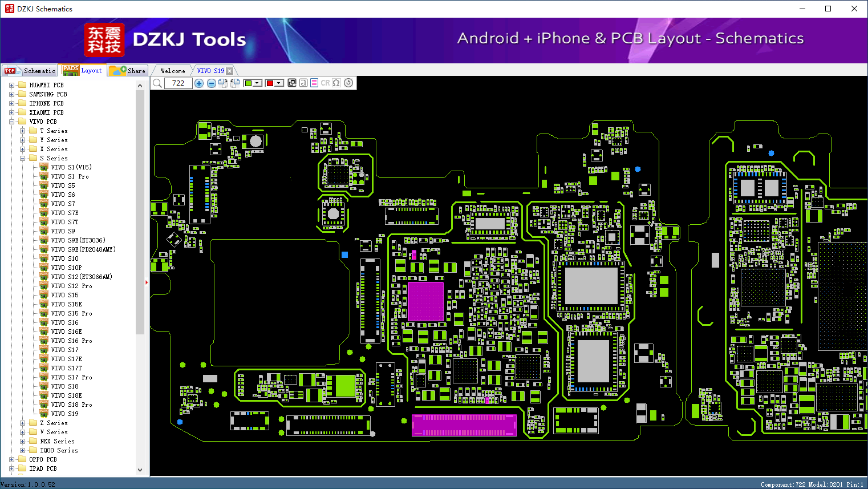
Task: Click the PADS icon beside VIVO S10
Action: [44, 258]
